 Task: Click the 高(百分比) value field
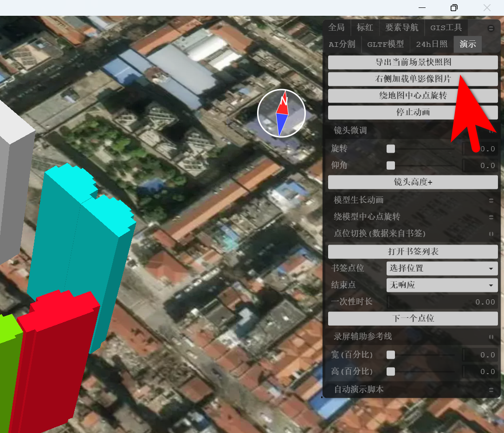point(480,372)
